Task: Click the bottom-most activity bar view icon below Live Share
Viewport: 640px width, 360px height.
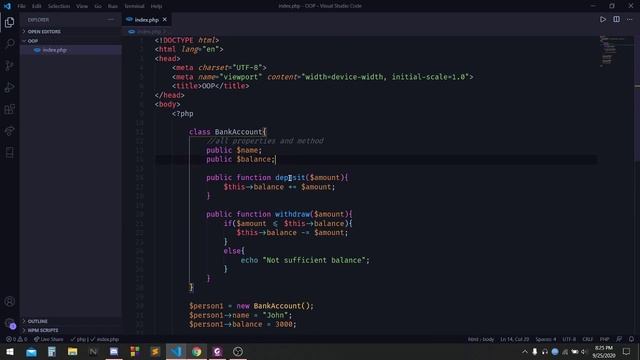Action: point(9,153)
